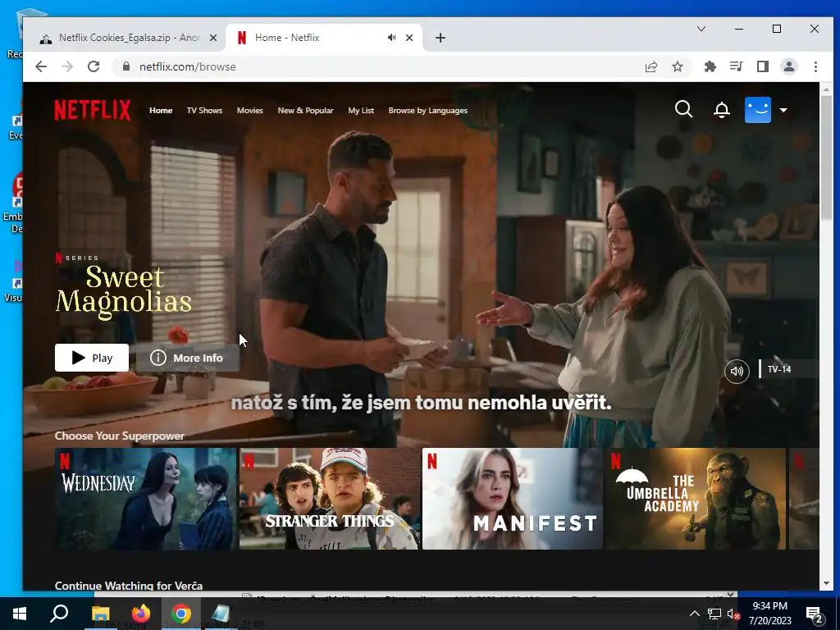This screenshot has width=840, height=630.
Task: Open Chrome profile account icon
Action: [x=788, y=66]
